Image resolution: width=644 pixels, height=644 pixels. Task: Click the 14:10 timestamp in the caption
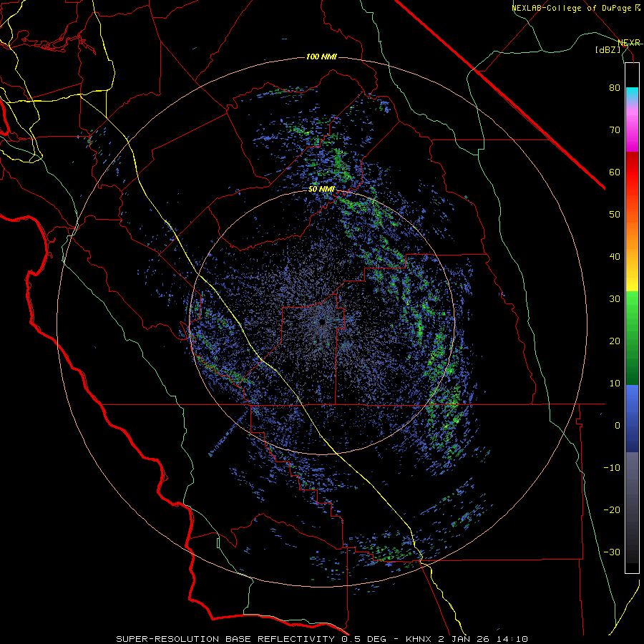click(512, 639)
